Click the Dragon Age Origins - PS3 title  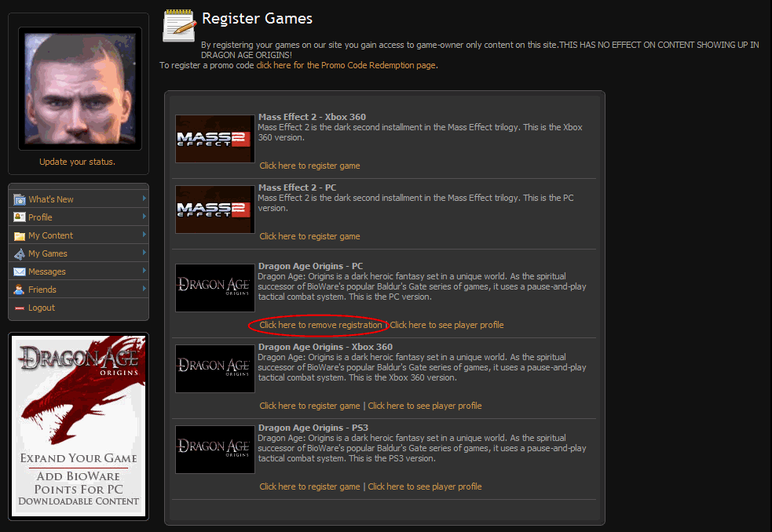(x=313, y=427)
